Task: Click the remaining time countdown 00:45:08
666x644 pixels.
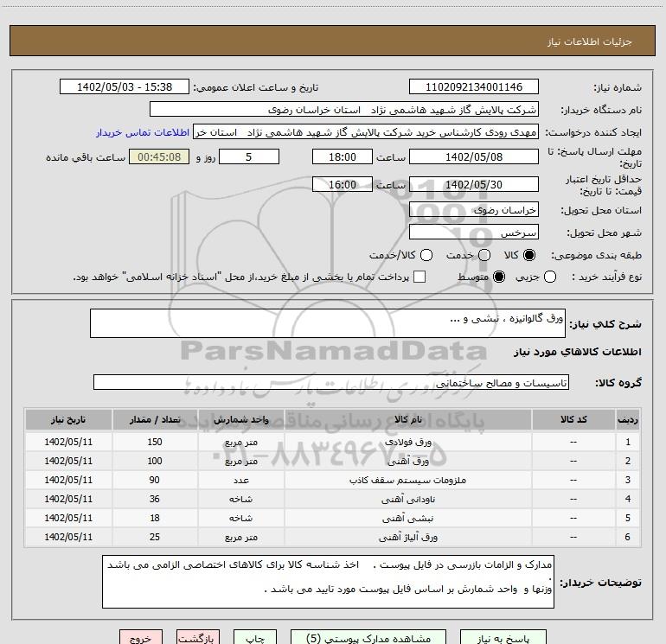Action: [159, 156]
